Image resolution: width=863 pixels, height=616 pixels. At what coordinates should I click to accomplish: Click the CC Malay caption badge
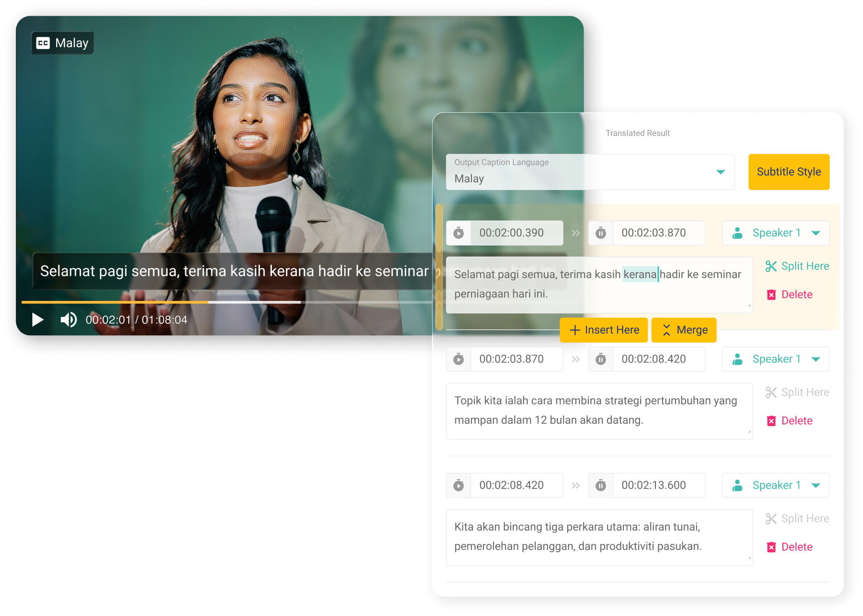pos(62,43)
